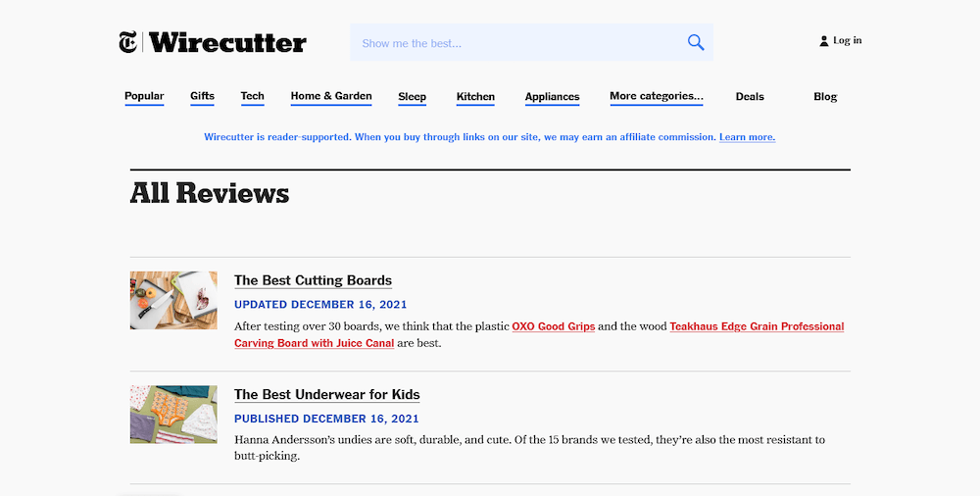Click the magnifying glass search icon
This screenshot has width=980, height=496.
[696, 42]
